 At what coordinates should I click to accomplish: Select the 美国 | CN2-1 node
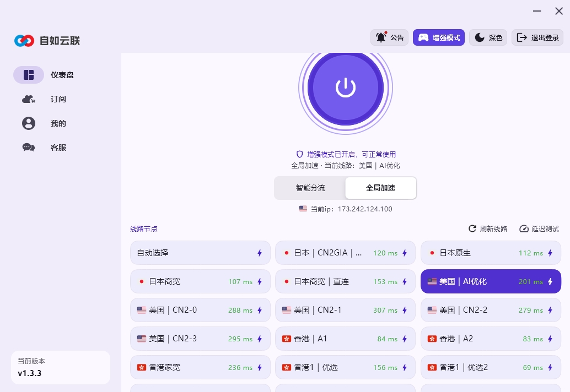click(x=345, y=310)
